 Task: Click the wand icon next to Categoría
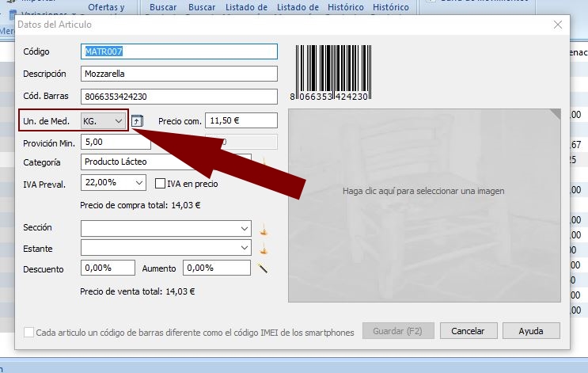264,162
